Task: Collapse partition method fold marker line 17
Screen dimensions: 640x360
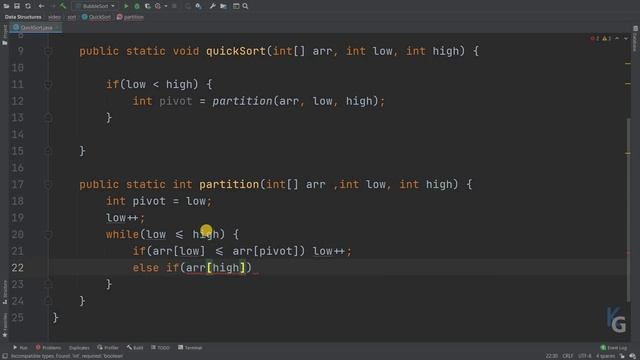Action: tap(48, 184)
